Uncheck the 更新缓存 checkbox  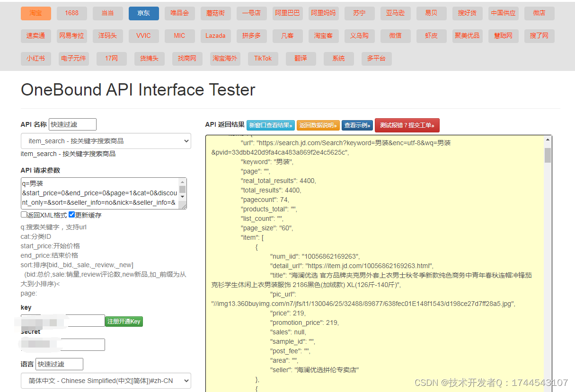coord(72,215)
